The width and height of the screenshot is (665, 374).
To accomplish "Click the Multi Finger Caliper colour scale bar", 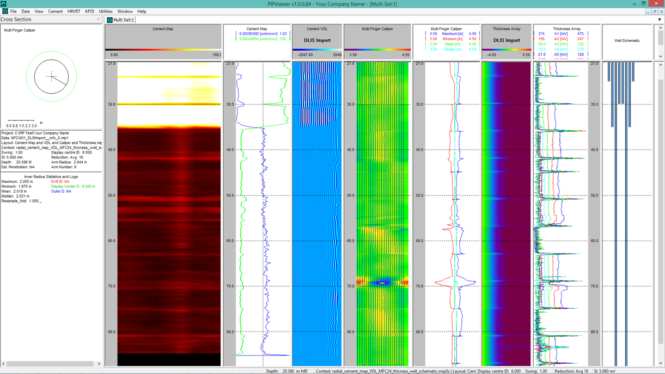I will point(377,50).
